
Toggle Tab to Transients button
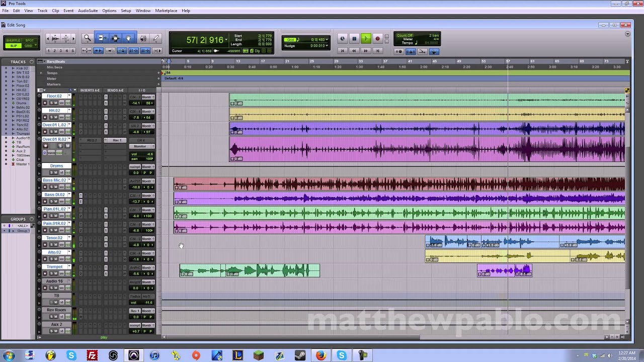tap(98, 51)
